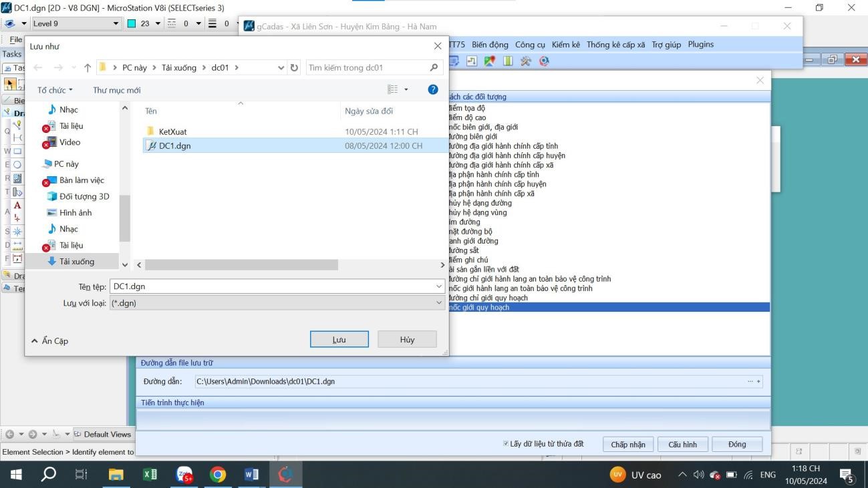The width and height of the screenshot is (868, 488).
Task: Open the help icon in save dialog
Action: (432, 89)
